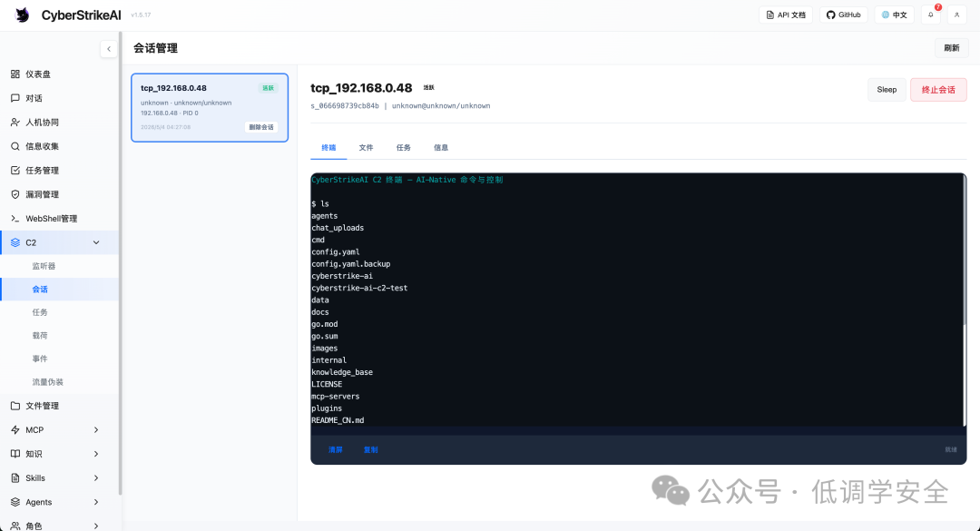Click the 终止会话 button
This screenshot has width=980, height=531.
click(939, 90)
